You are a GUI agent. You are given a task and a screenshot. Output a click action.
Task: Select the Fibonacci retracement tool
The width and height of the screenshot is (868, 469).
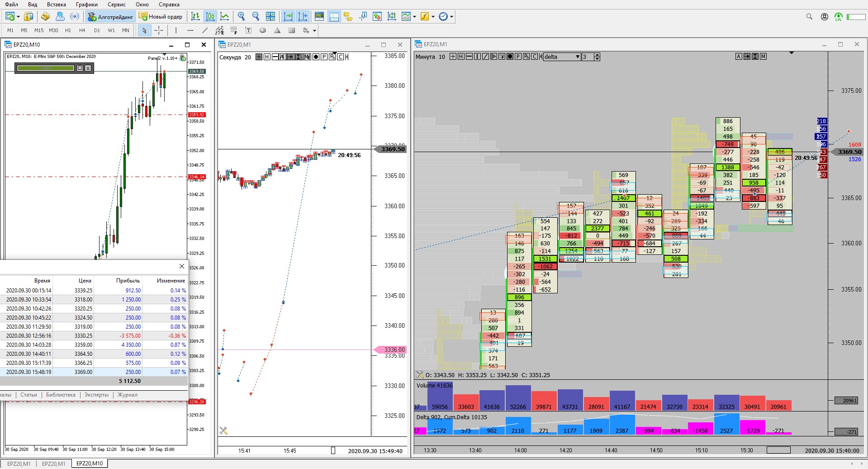click(234, 30)
